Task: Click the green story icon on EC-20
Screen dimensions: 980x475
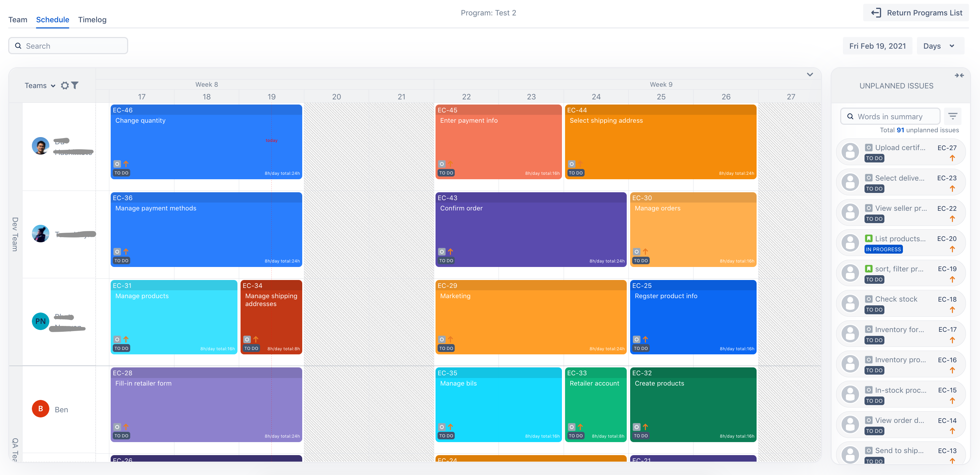Action: click(x=869, y=239)
